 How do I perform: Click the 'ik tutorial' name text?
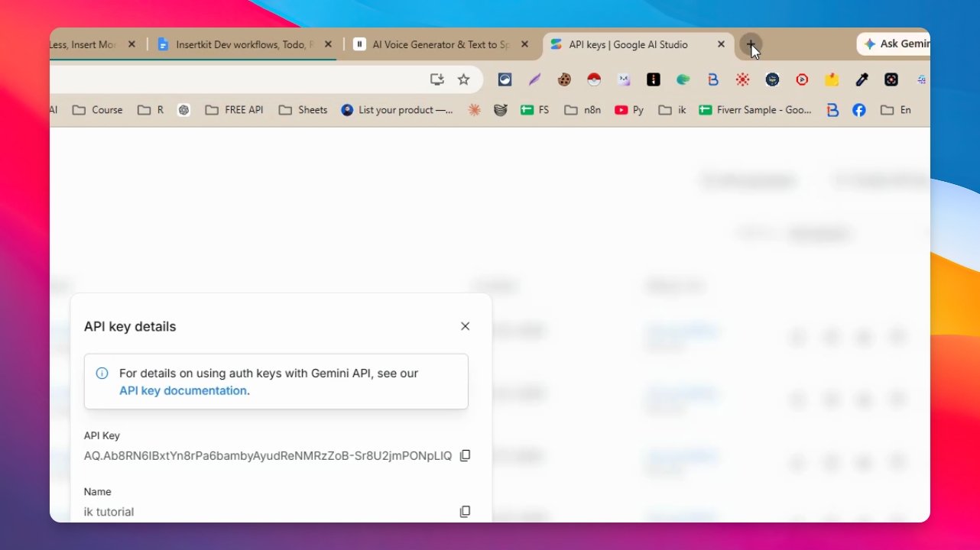(x=109, y=512)
